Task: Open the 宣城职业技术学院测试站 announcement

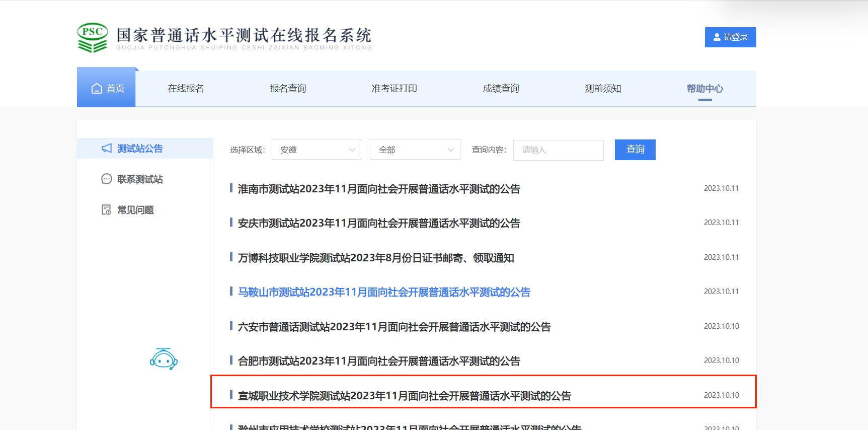Action: pos(404,396)
